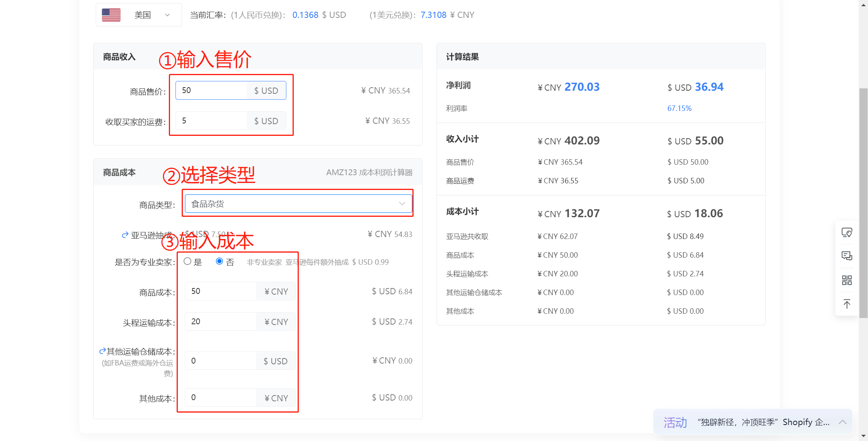Click the profit rate 67.15%
This screenshot has height=441, width=868.
click(x=679, y=108)
